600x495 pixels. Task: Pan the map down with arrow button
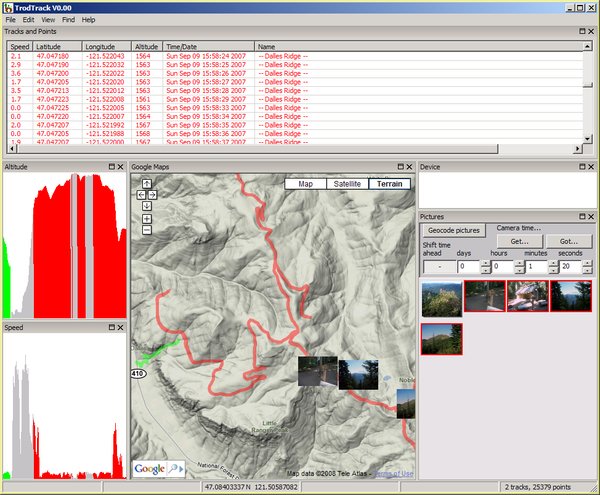(147, 205)
